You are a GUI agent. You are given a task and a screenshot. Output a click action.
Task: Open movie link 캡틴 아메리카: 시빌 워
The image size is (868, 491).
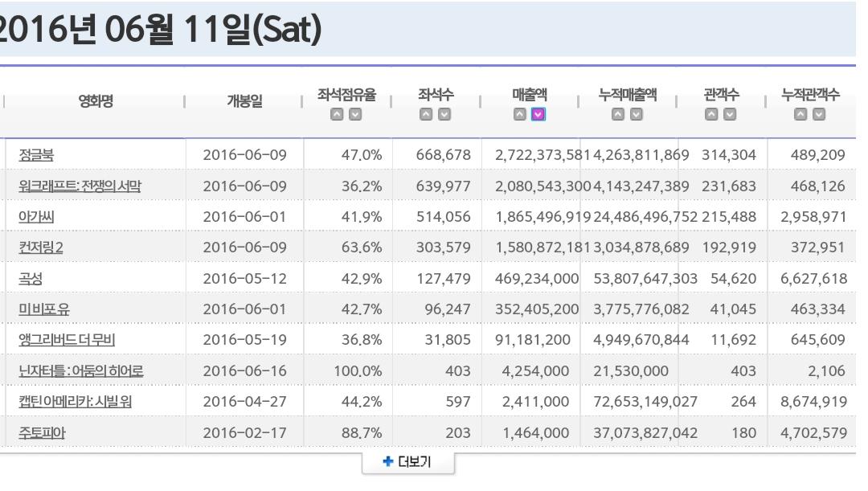click(x=75, y=402)
